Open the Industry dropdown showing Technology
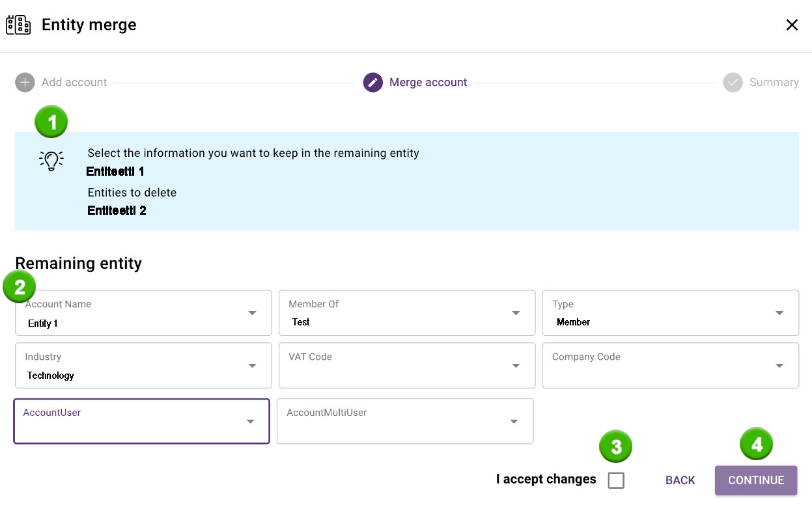Screen dimensions: 812x507 [252, 365]
